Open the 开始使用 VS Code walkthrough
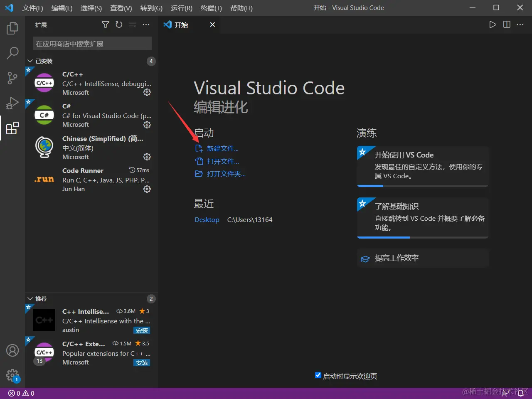The image size is (532, 399). [x=423, y=166]
